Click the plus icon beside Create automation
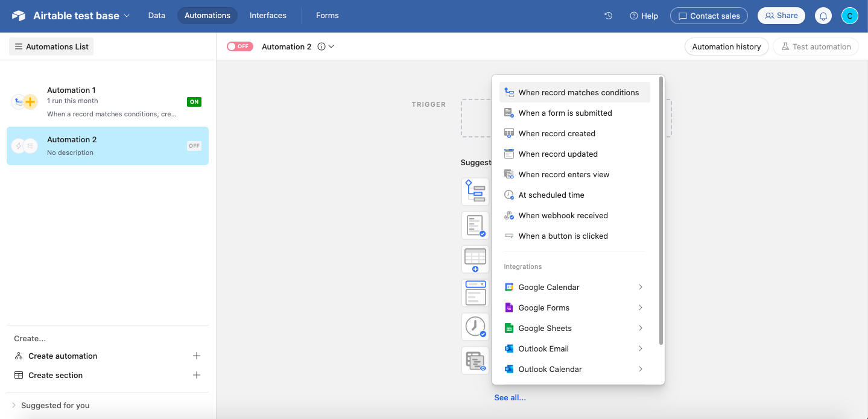Screen dimensions: 868x419 [x=196, y=356]
